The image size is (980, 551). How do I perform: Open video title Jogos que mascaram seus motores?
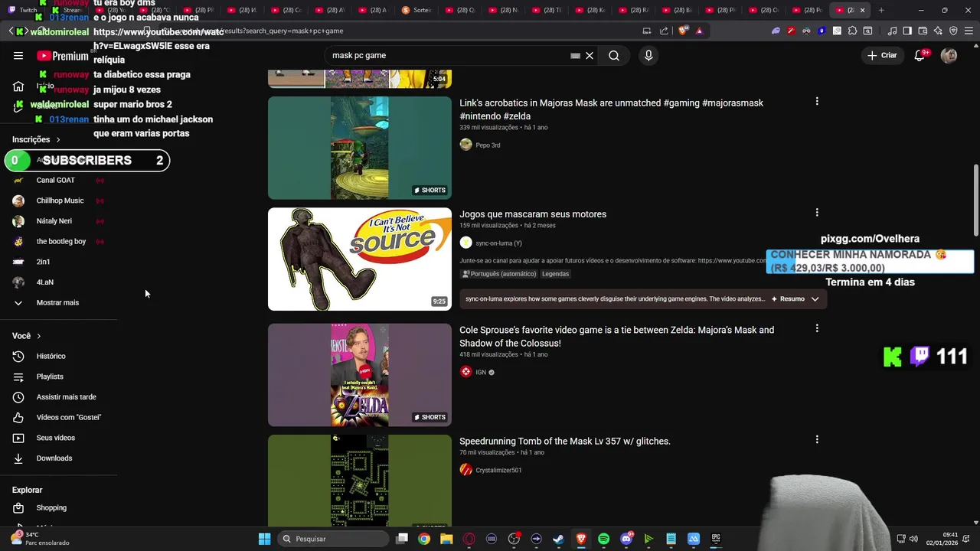click(533, 214)
